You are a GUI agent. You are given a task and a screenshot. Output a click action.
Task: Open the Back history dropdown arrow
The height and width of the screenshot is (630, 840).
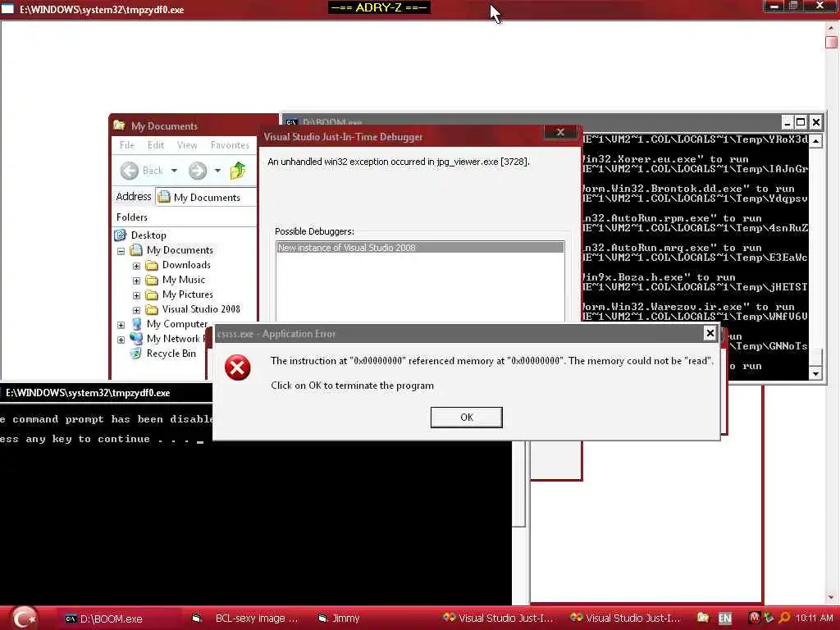coord(174,171)
